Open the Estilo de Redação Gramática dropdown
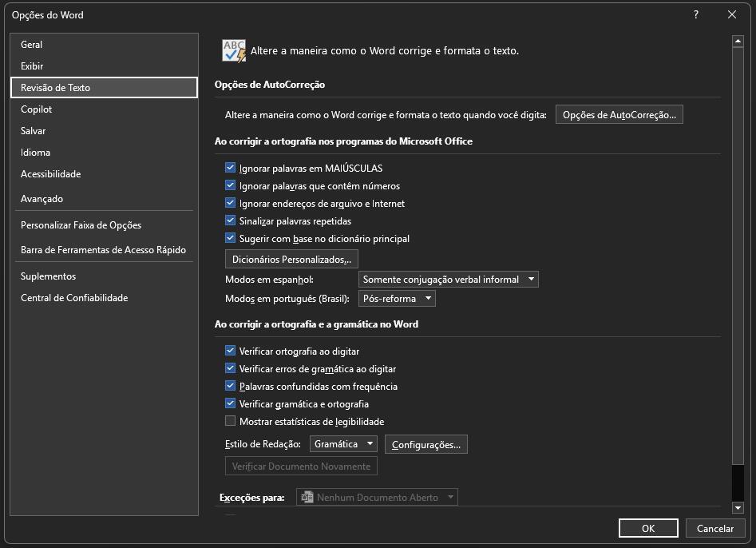 point(343,444)
